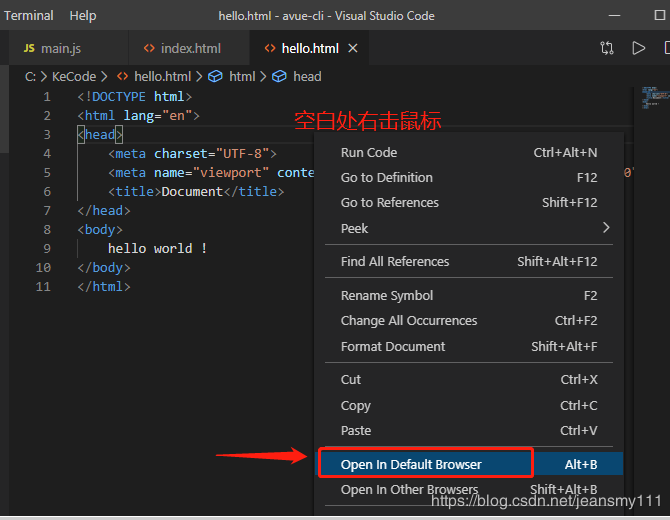
Task: Switch to the main.js tab
Action: pyautogui.click(x=62, y=48)
